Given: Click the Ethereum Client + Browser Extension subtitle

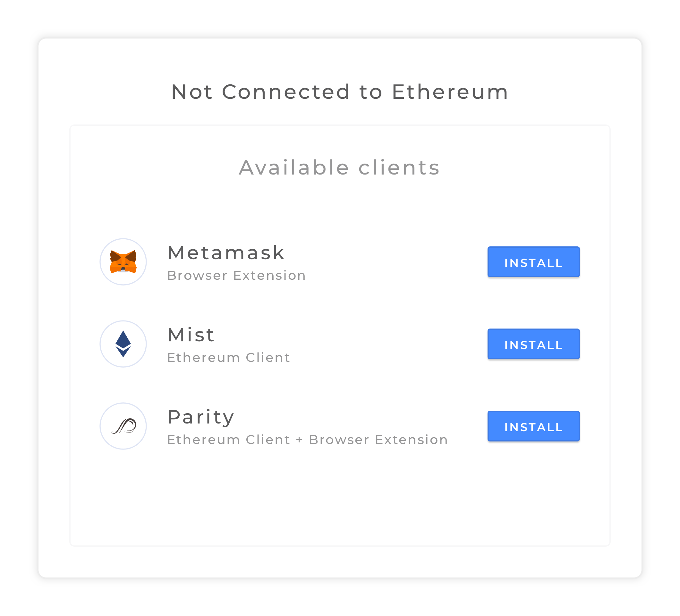Looking at the screenshot, I should 307,439.
